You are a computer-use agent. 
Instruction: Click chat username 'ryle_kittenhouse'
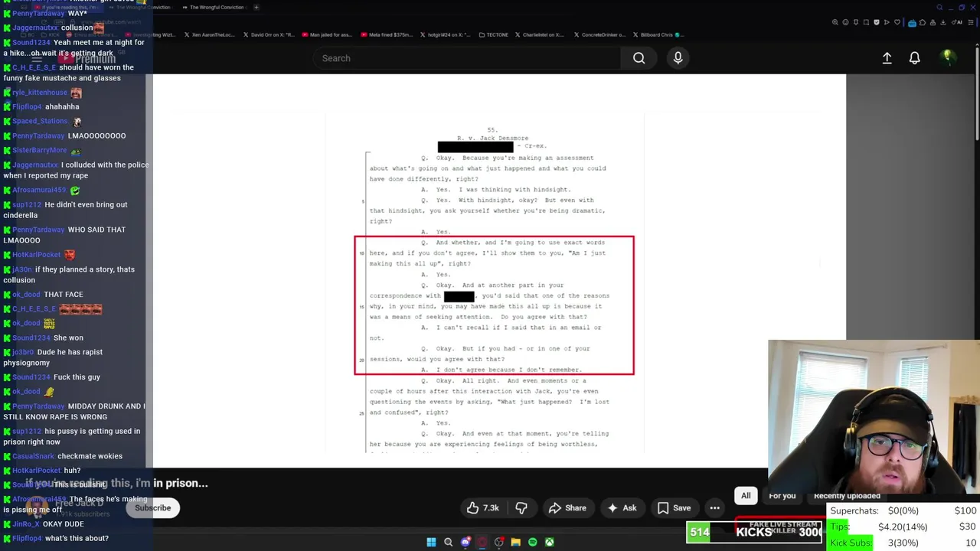tap(40, 93)
